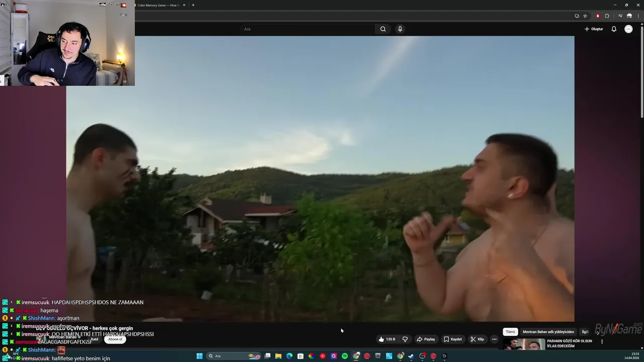Viewport: 644px width, 362px height.
Task: Open YouTube notifications bell
Action: click(614, 29)
